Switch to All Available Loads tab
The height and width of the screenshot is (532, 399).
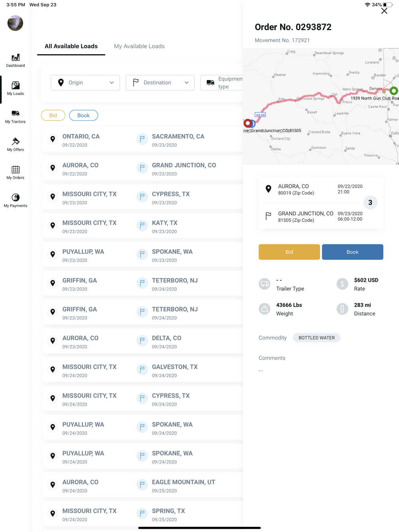71,46
